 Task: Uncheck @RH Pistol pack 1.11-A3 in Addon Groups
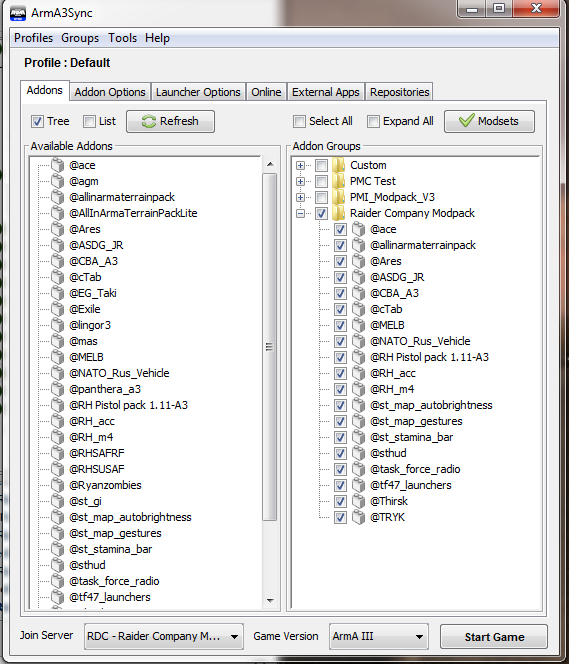click(340, 357)
